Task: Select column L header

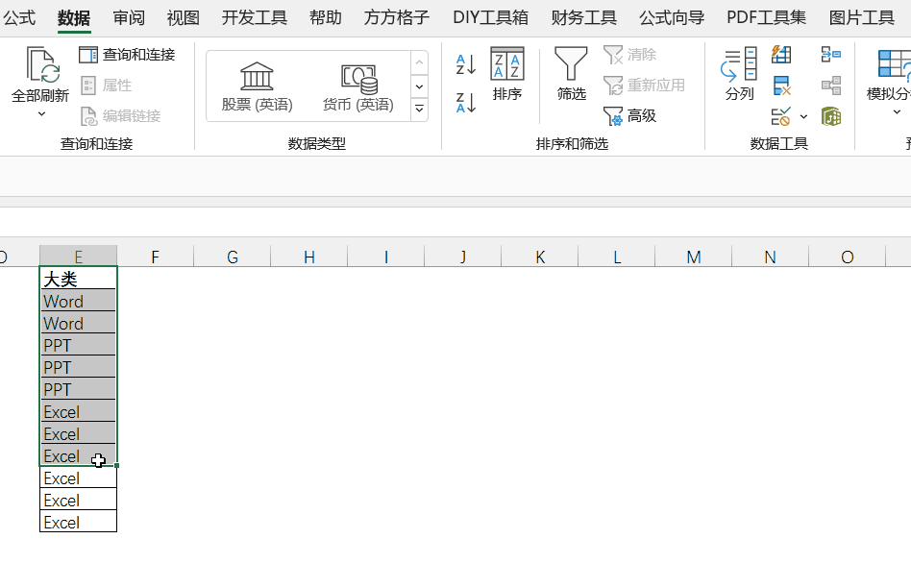Action: point(616,257)
